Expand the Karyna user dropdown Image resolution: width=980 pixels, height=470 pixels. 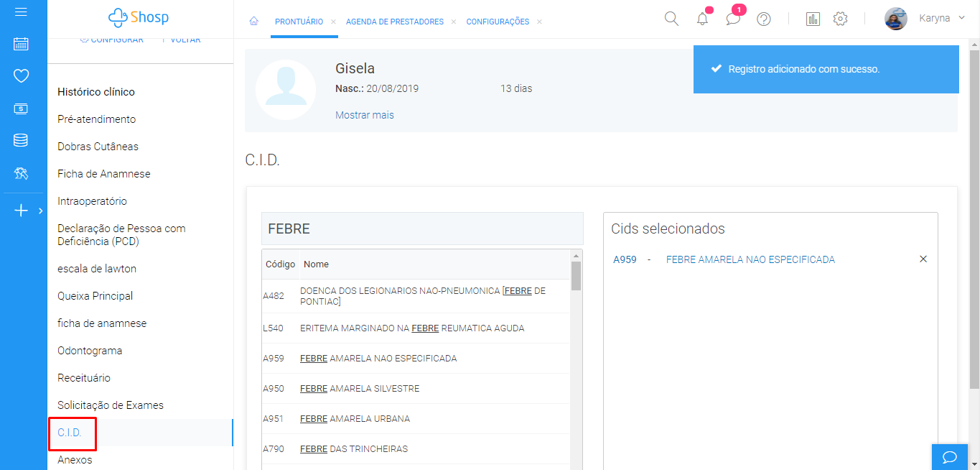point(961,18)
